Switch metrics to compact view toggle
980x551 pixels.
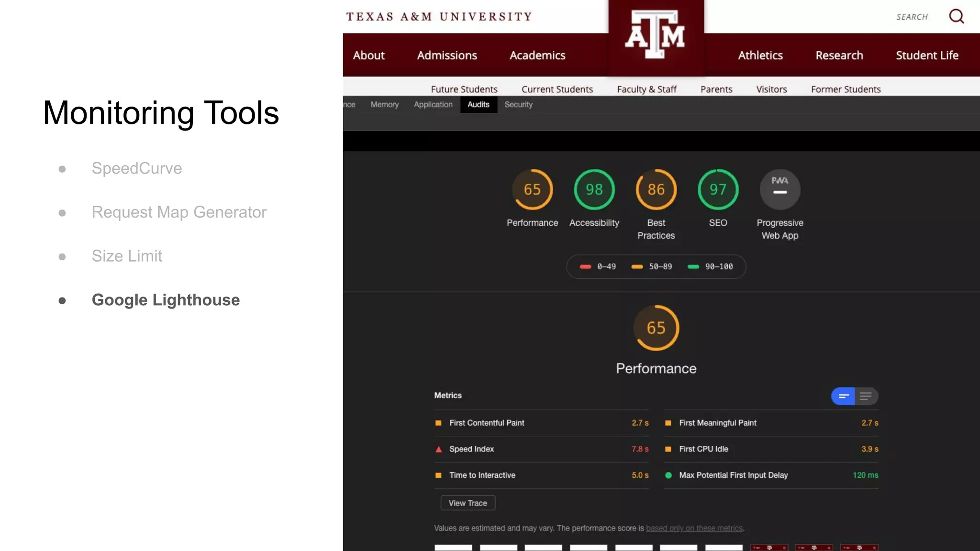click(843, 396)
